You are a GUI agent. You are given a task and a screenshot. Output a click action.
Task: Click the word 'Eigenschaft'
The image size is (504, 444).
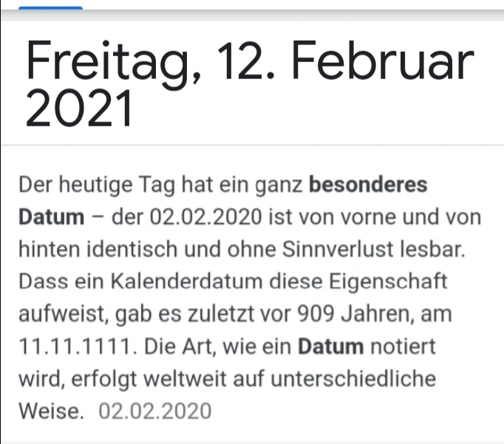(x=388, y=282)
